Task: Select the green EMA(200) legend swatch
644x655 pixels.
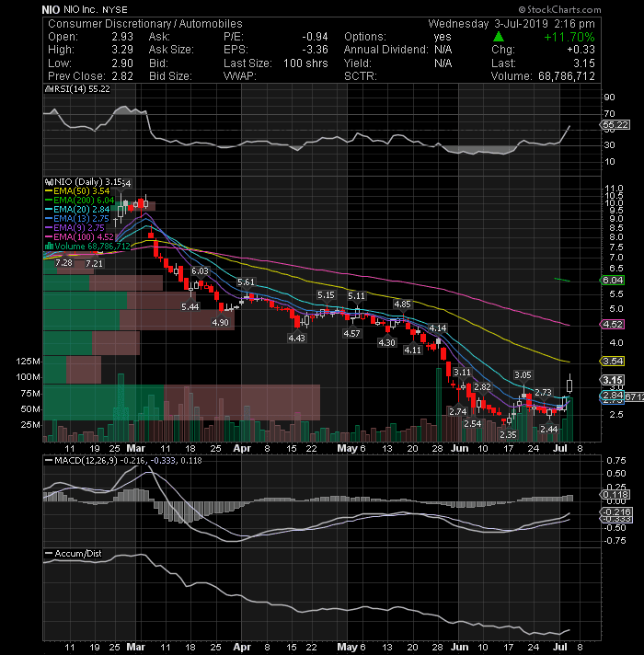Action: (49, 201)
